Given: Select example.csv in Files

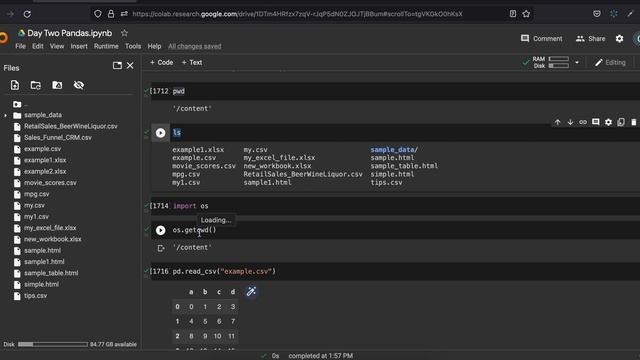Looking at the screenshot, I should pos(42,149).
